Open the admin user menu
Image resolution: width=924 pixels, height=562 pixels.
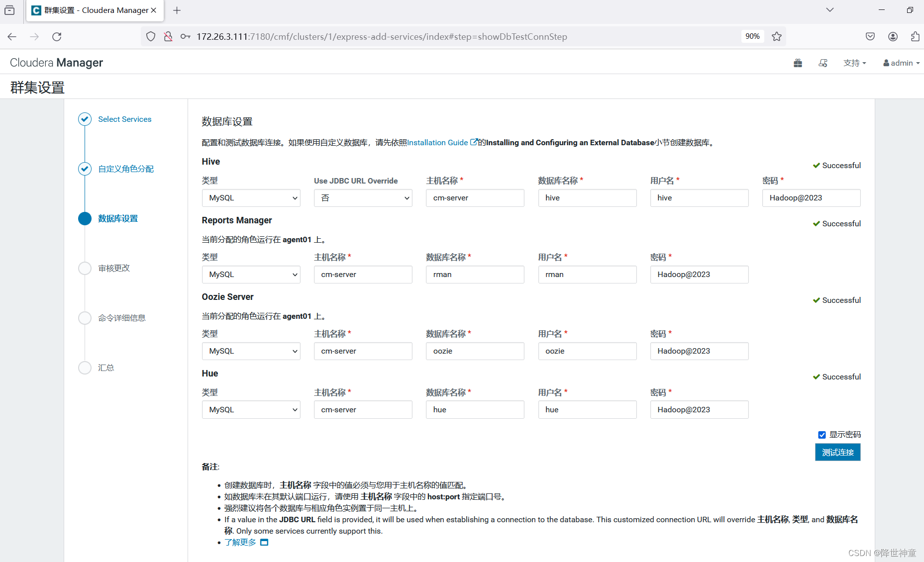tap(901, 63)
